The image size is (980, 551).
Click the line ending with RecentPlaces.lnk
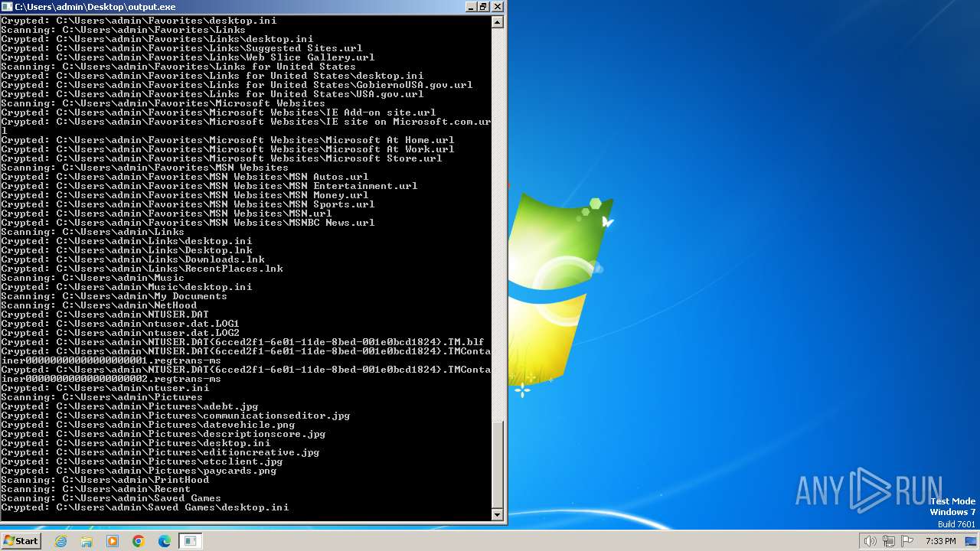pos(142,269)
